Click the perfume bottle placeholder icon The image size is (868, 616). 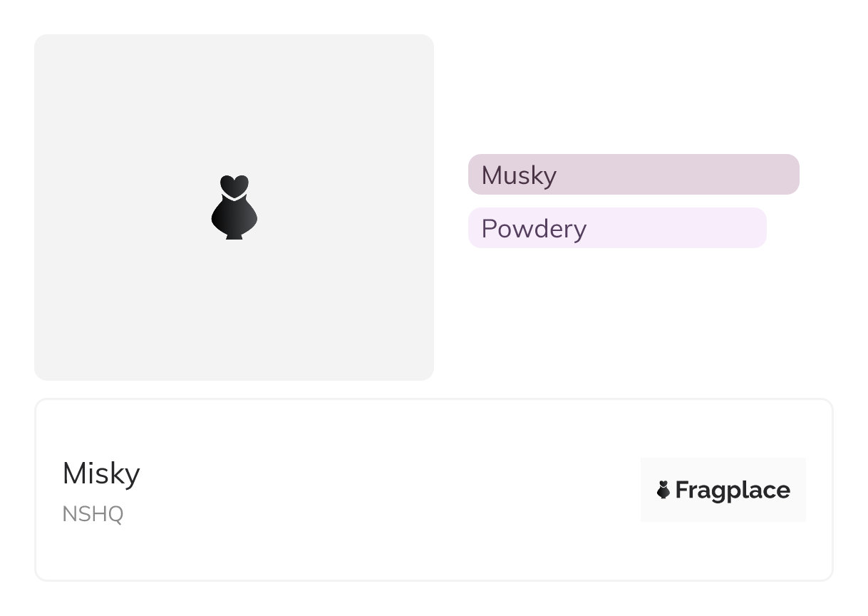[x=234, y=208]
